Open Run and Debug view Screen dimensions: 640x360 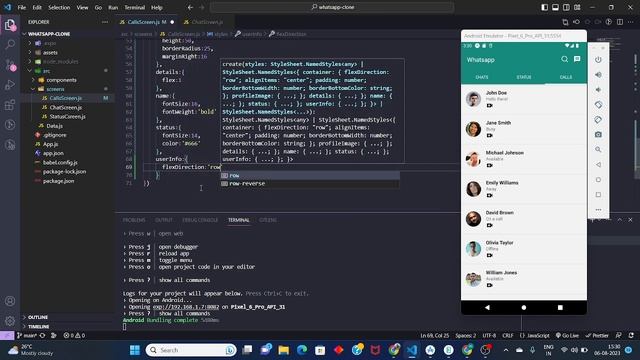[10, 85]
